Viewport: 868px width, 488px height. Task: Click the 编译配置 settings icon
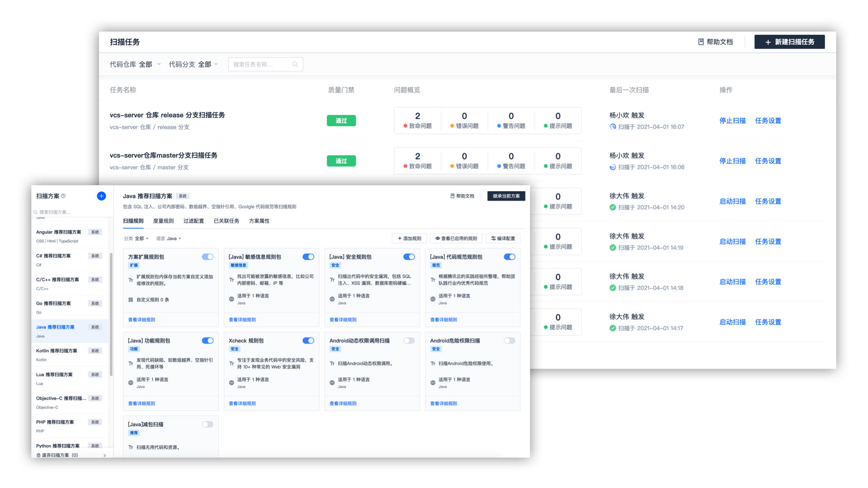[493, 239]
